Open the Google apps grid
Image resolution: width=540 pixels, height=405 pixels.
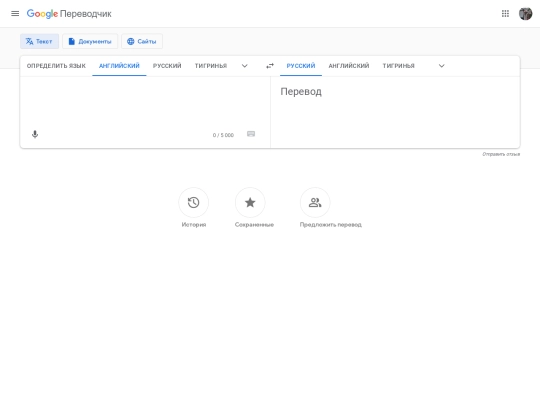pos(505,14)
